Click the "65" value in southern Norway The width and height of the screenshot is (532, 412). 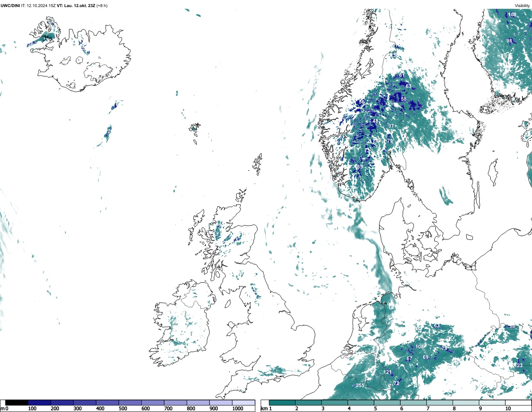tap(360, 167)
